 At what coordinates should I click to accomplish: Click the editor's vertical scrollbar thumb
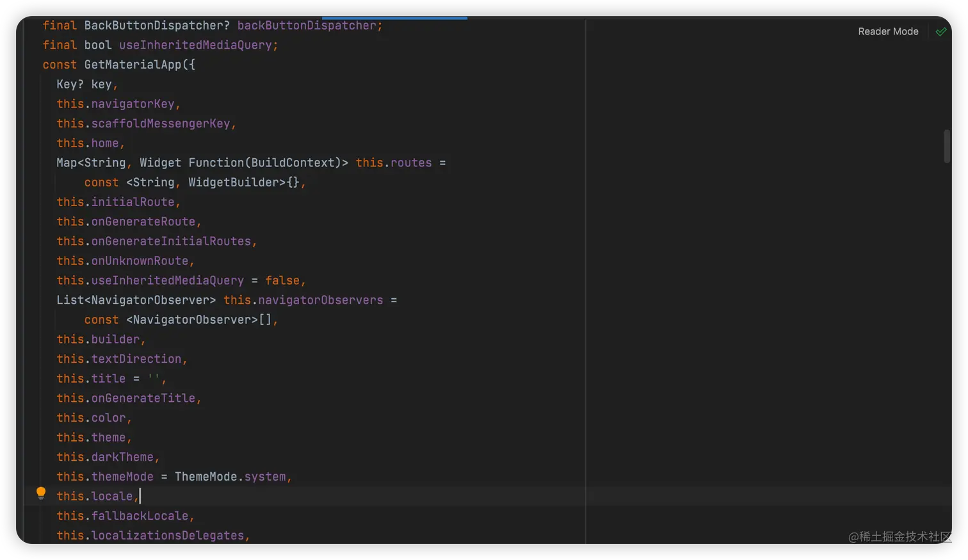947,147
